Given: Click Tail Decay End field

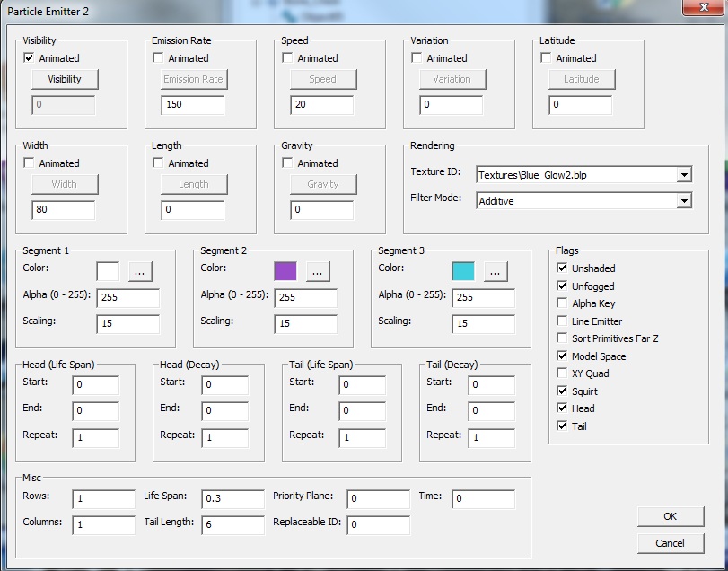Looking at the screenshot, I should pyautogui.click(x=492, y=411).
